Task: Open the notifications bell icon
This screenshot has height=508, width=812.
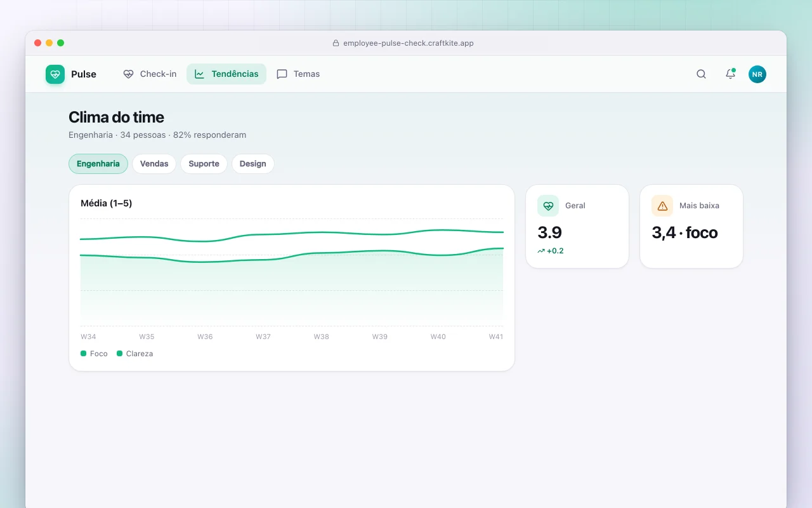Action: [x=730, y=74]
